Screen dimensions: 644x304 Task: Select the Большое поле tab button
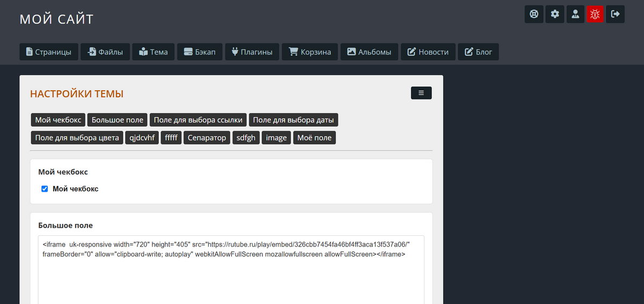coord(118,120)
